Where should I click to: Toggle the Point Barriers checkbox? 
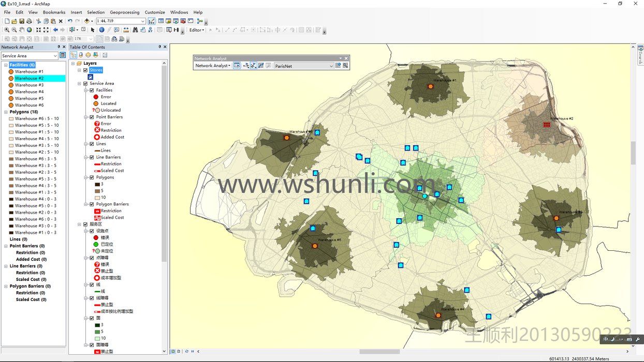tap(92, 117)
